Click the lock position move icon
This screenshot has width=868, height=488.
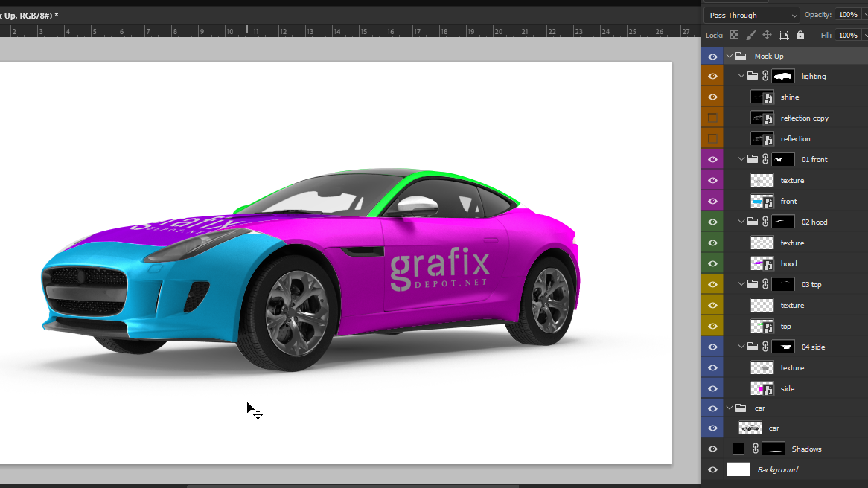click(x=767, y=35)
